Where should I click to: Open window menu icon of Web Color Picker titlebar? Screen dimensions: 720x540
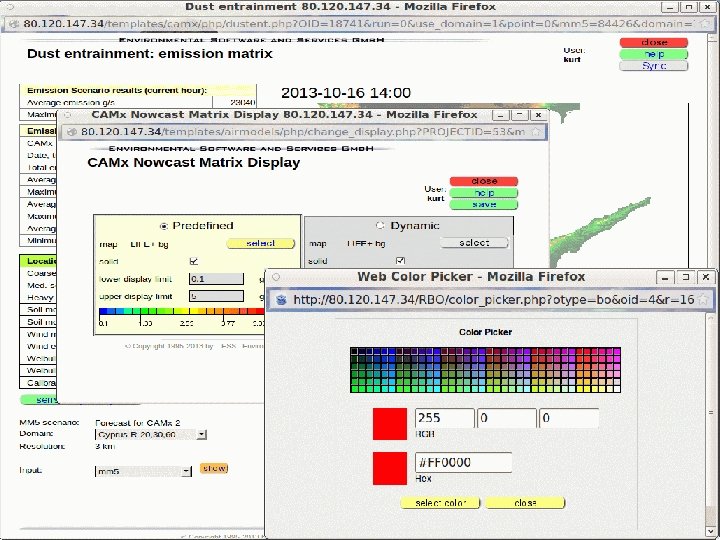click(276, 277)
